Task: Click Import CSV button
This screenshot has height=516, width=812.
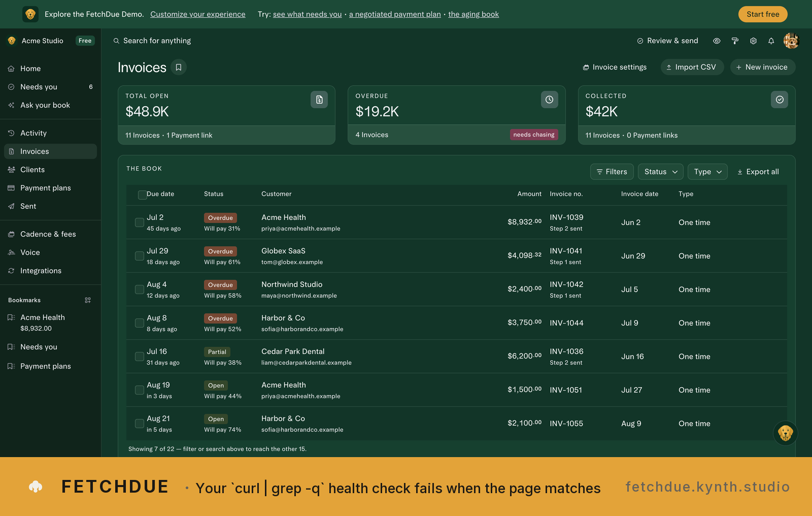Action: (692, 67)
